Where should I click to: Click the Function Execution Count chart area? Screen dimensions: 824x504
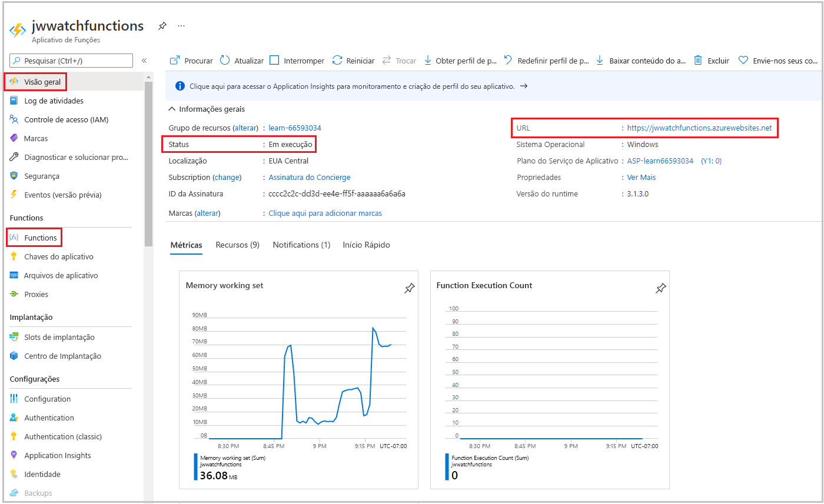551,373
